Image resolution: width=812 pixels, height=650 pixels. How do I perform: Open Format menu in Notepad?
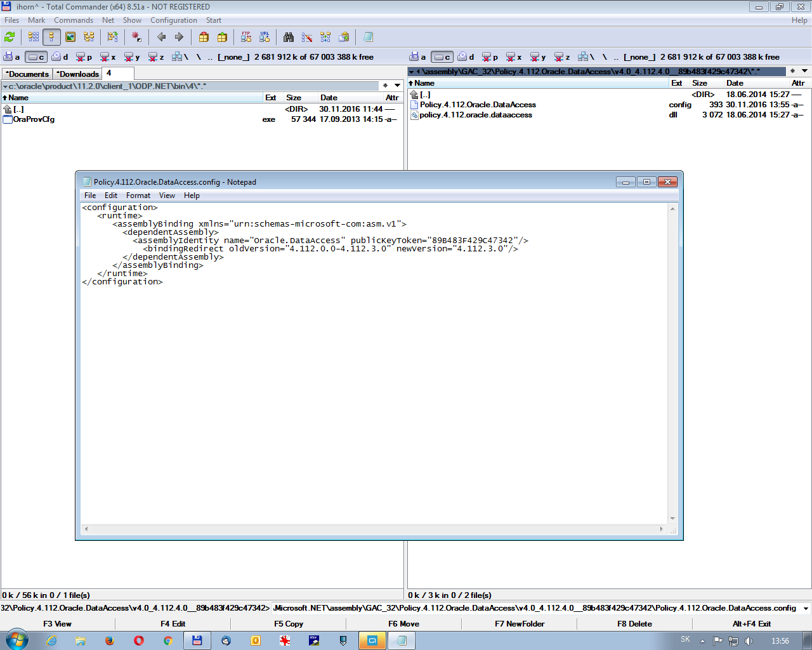[x=138, y=196]
